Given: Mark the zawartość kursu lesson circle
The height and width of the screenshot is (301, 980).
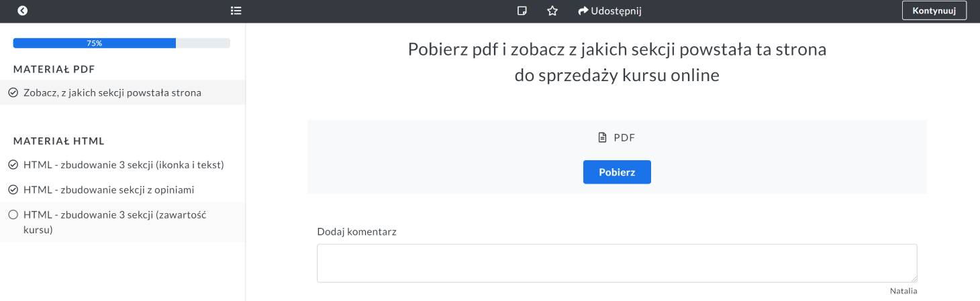Looking at the screenshot, I should (x=13, y=215).
